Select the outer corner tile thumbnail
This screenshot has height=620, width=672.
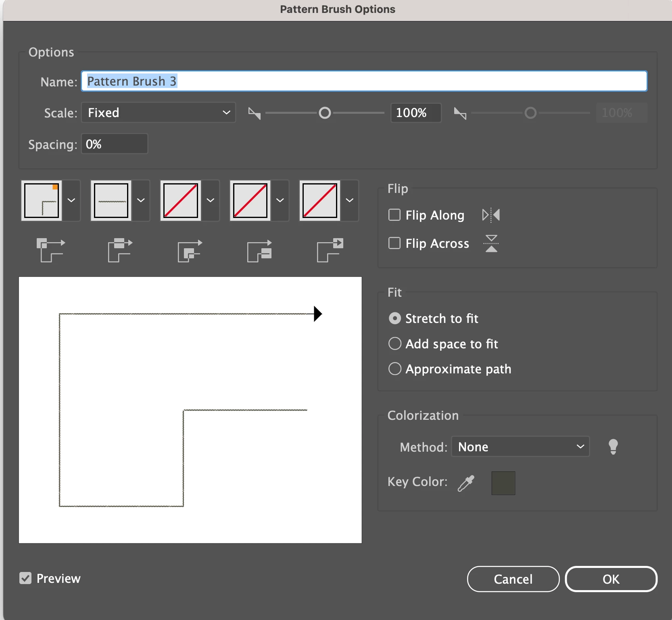click(42, 201)
